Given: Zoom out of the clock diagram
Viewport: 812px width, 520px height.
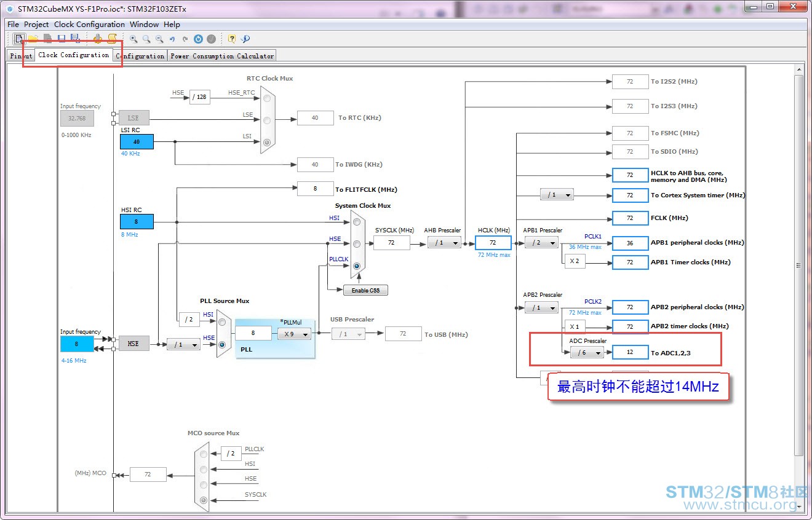Looking at the screenshot, I should click(159, 39).
